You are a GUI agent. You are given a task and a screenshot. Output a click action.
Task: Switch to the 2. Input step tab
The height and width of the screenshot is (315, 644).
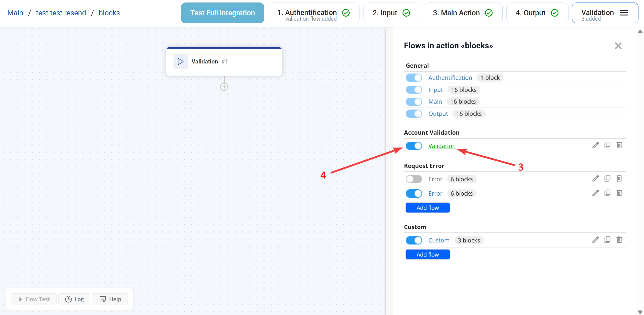pos(391,13)
